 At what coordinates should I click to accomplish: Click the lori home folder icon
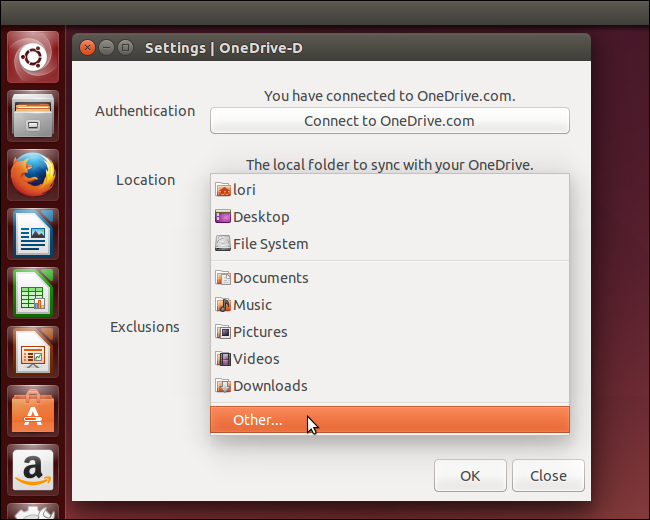pyautogui.click(x=223, y=190)
